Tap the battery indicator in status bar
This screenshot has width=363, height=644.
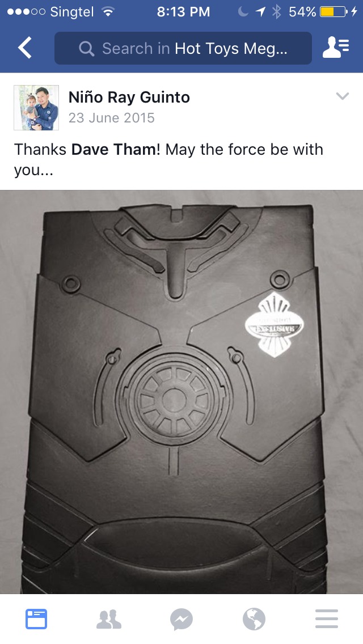pos(334,12)
